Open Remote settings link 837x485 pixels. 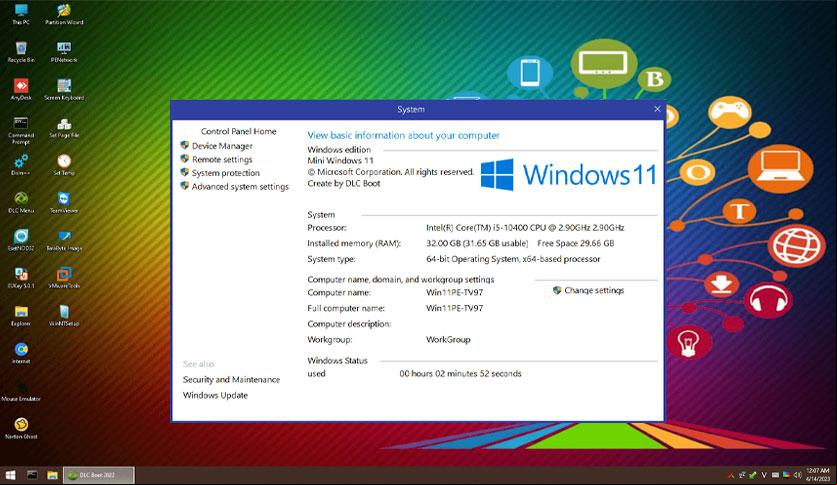point(222,160)
